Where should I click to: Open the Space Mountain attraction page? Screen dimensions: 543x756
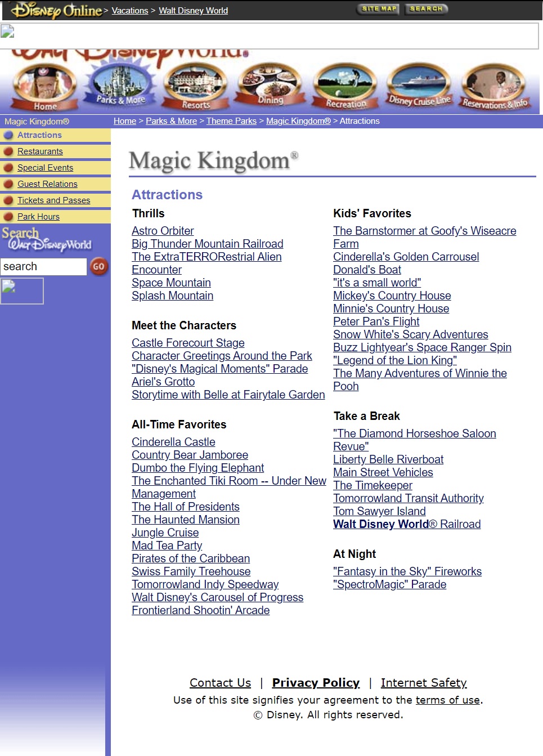[x=171, y=283]
